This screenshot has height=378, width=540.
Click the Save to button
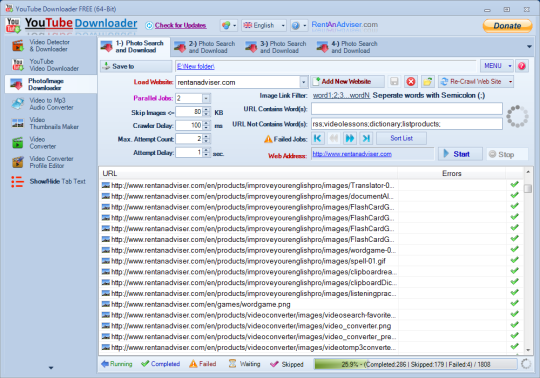pos(136,66)
